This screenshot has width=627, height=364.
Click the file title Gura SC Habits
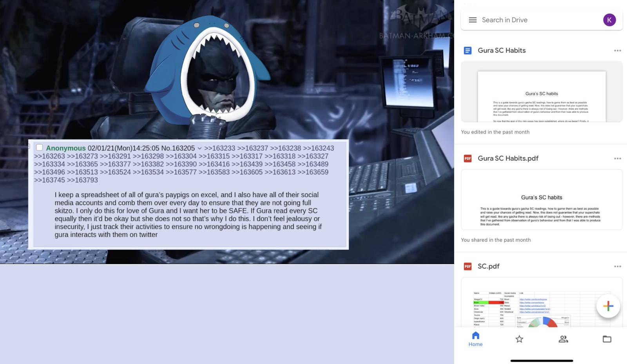click(x=502, y=51)
